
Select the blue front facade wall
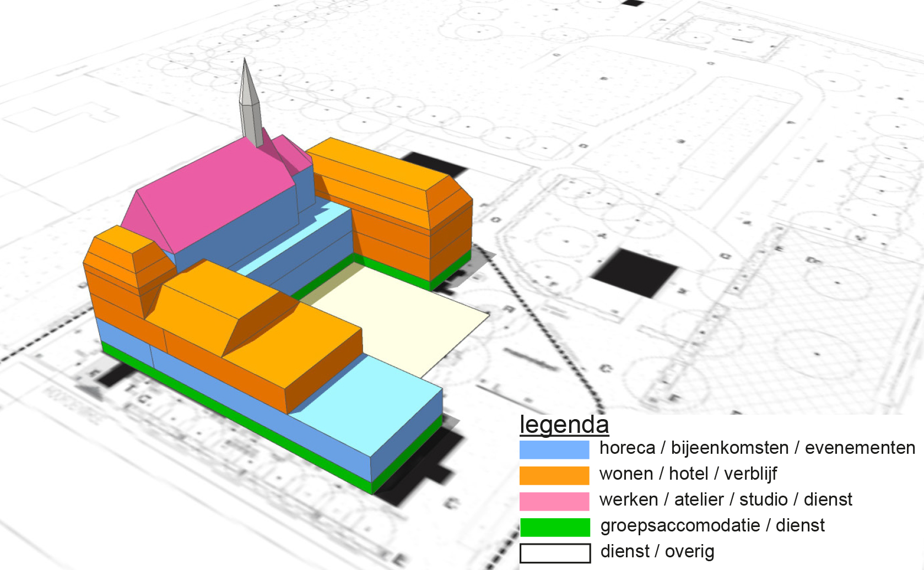coord(248,402)
